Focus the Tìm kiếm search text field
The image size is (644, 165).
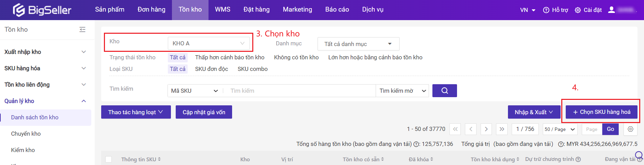[x=300, y=91]
